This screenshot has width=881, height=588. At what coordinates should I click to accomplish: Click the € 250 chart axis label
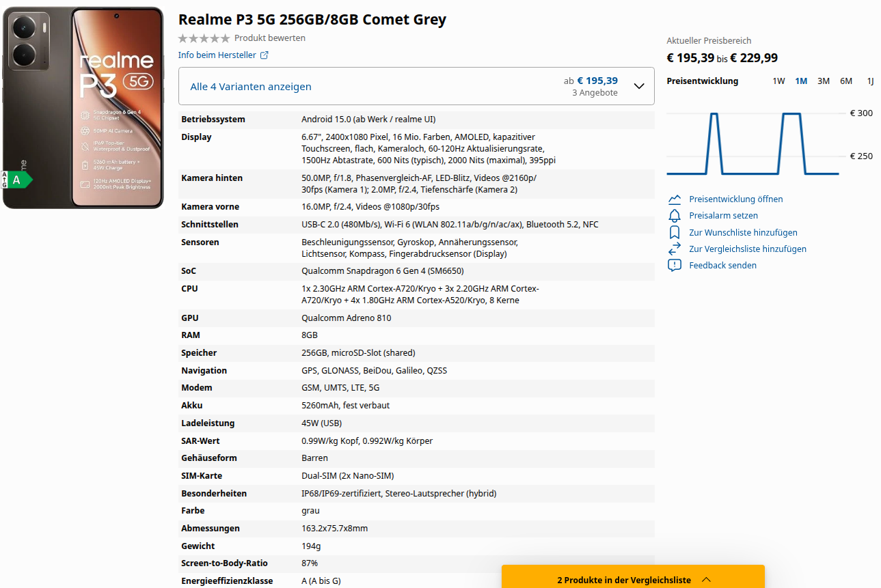pyautogui.click(x=861, y=156)
